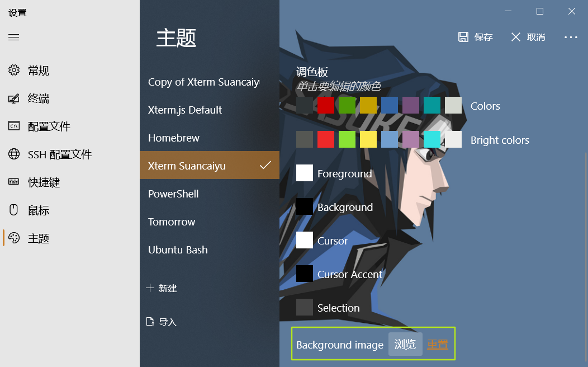The image size is (588, 367).
Task: Click the 导入 import icon
Action: [x=149, y=322]
